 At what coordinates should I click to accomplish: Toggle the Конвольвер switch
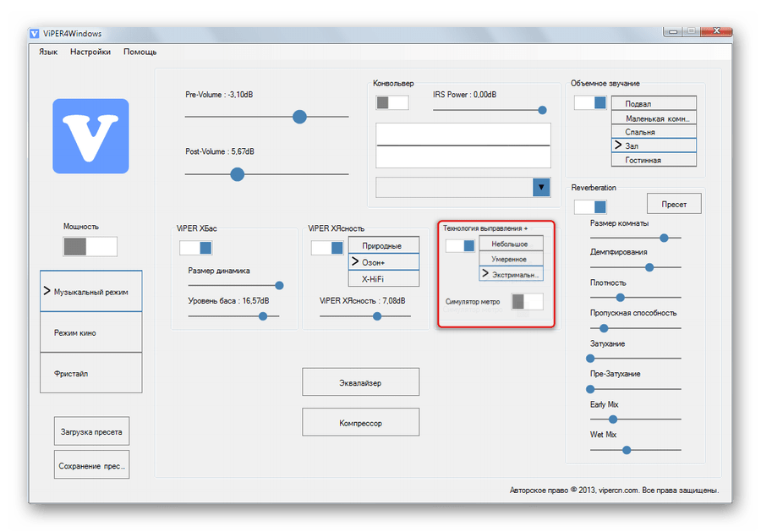pos(392,102)
